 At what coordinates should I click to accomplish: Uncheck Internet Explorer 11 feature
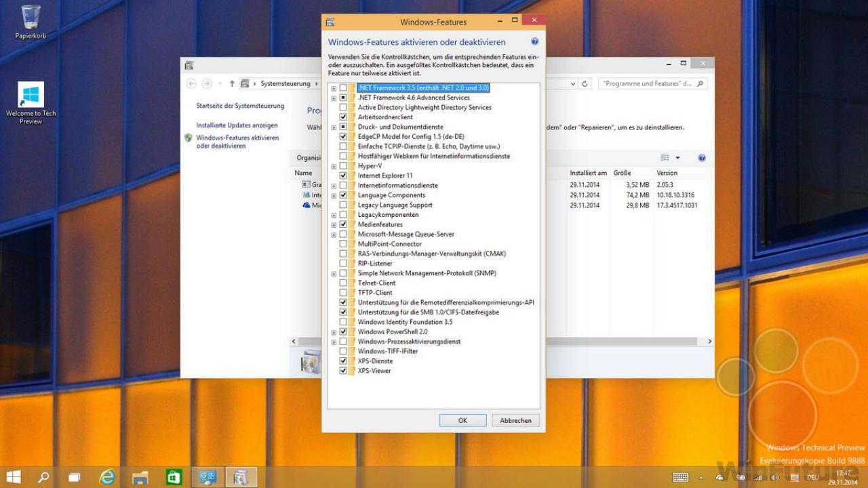pyautogui.click(x=343, y=176)
